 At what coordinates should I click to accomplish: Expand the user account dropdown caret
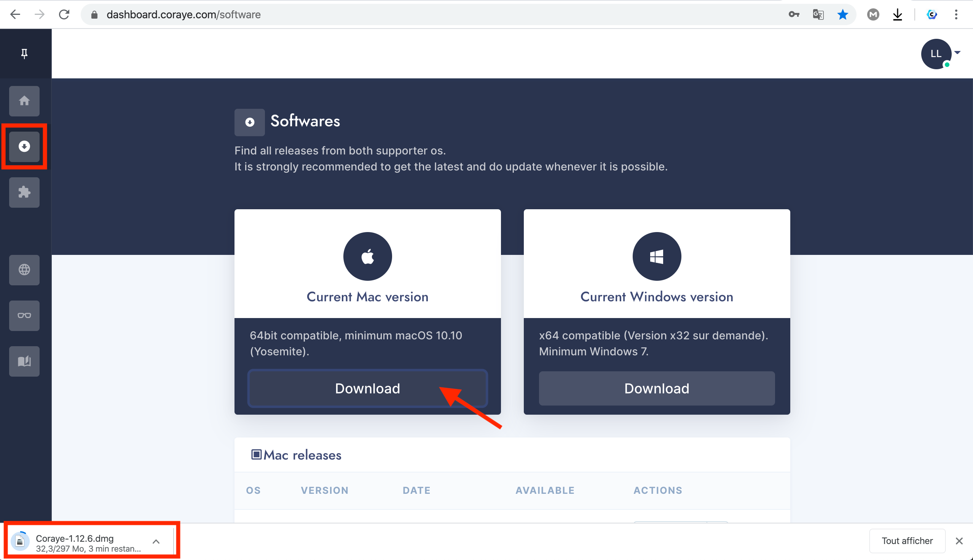[958, 52]
